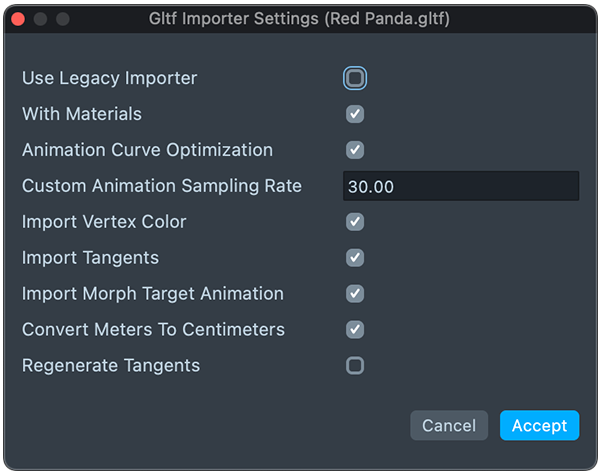The height and width of the screenshot is (473, 600).
Task: Uncheck the With Materials checkbox
Action: (355, 114)
